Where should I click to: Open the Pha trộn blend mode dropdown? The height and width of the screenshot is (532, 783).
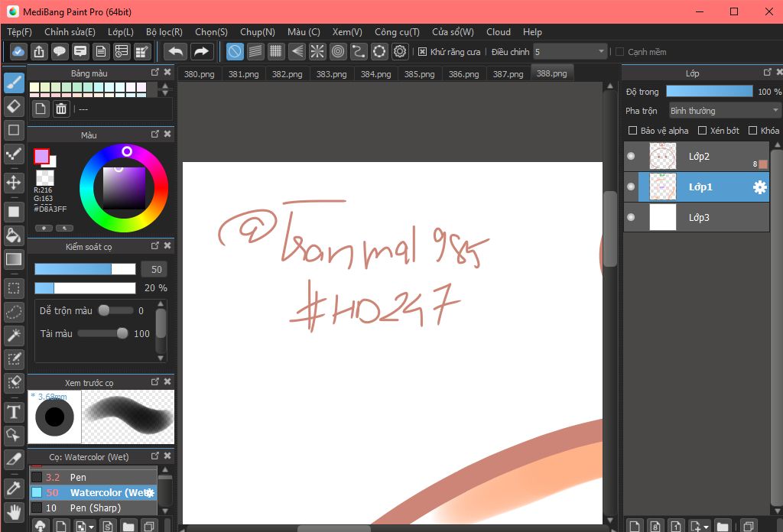point(725,111)
